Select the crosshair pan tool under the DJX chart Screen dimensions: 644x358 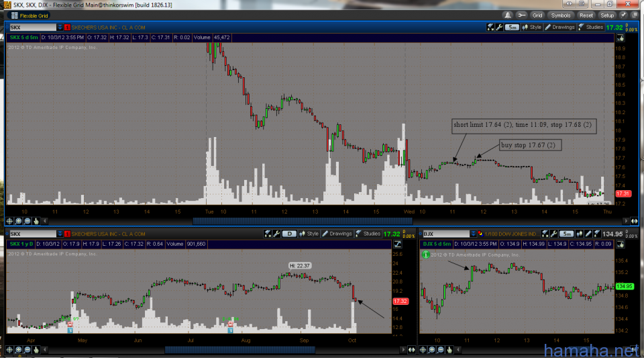[423, 350]
